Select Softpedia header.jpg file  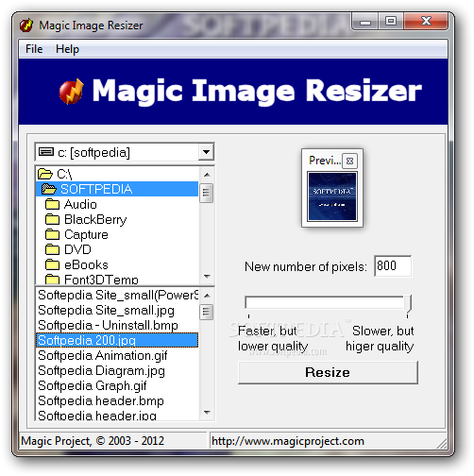117,415
